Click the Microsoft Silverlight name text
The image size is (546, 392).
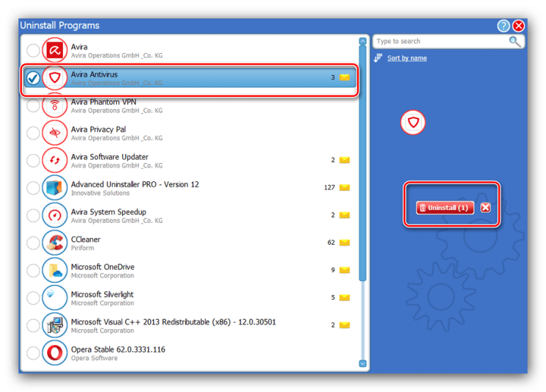pyautogui.click(x=102, y=295)
